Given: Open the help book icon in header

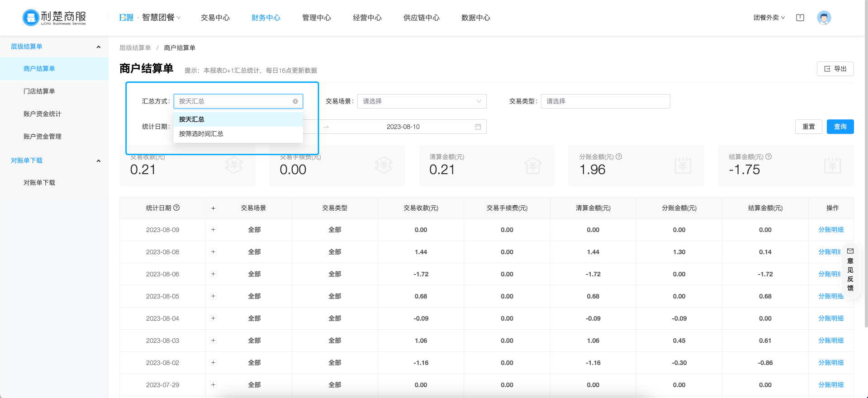Looking at the screenshot, I should click(800, 18).
